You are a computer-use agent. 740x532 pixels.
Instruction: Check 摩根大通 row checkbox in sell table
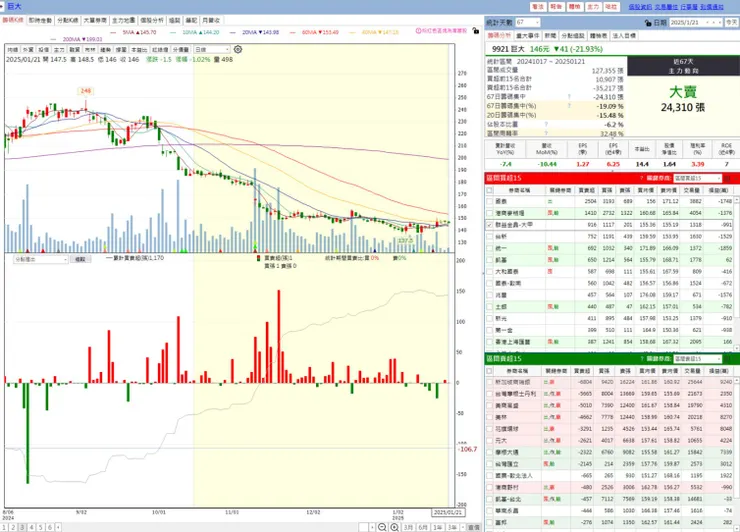click(x=489, y=452)
